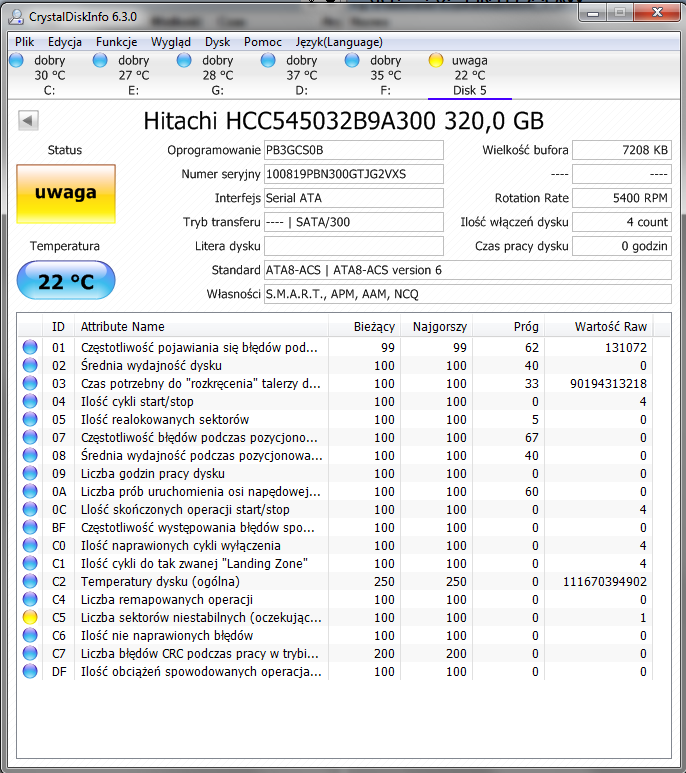Open the Plik menu
Viewport: 686px width, 773px height.
point(25,42)
